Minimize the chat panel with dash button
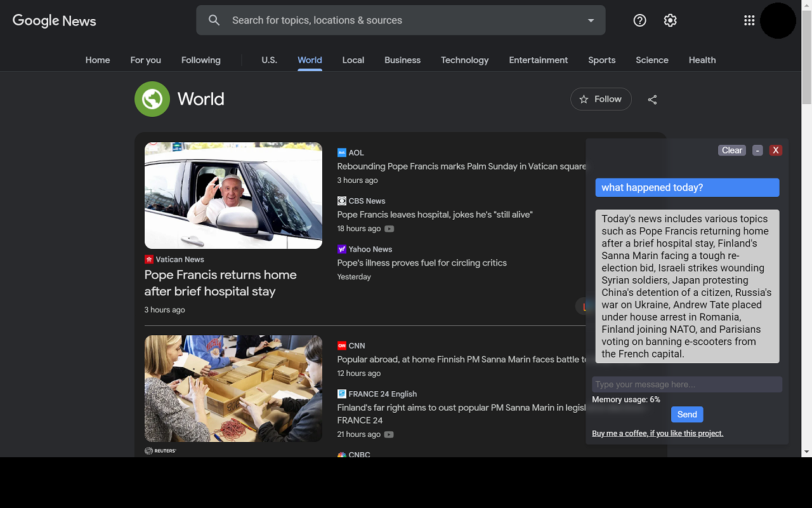Image resolution: width=812 pixels, height=508 pixels. [x=757, y=150]
